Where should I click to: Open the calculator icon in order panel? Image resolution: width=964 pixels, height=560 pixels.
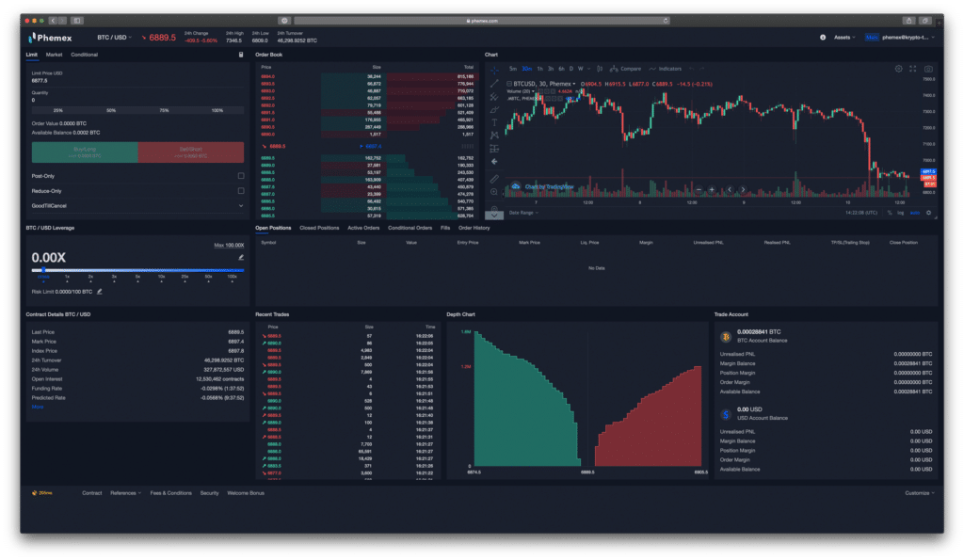[x=241, y=55]
